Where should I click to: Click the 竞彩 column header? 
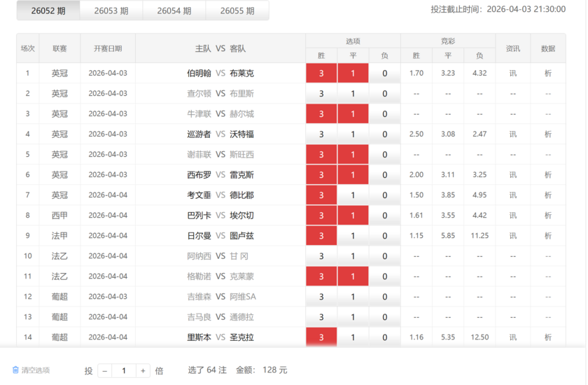[448, 41]
